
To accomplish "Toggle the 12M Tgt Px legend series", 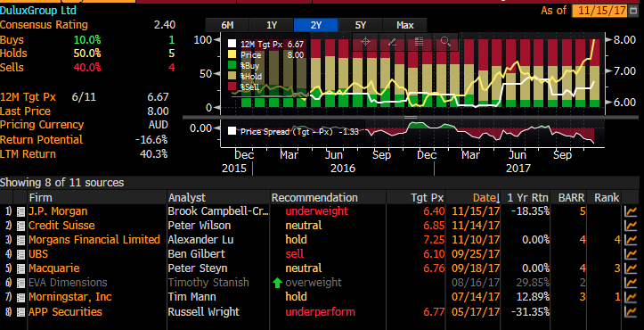I will 265,44.
